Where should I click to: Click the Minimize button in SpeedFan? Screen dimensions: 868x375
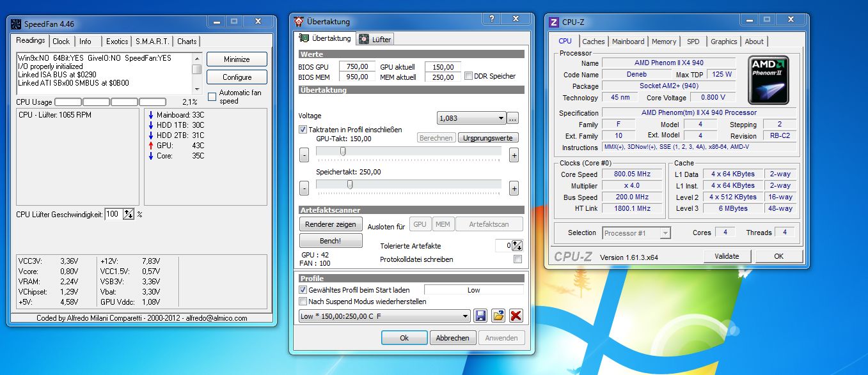point(237,59)
